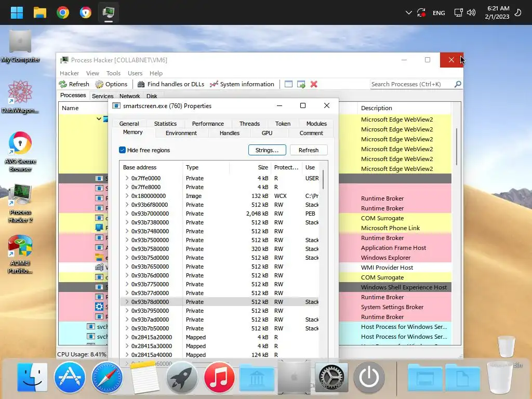Show hidden tray icons chevron
Screen dimensions: 532x399
[x=408, y=13]
